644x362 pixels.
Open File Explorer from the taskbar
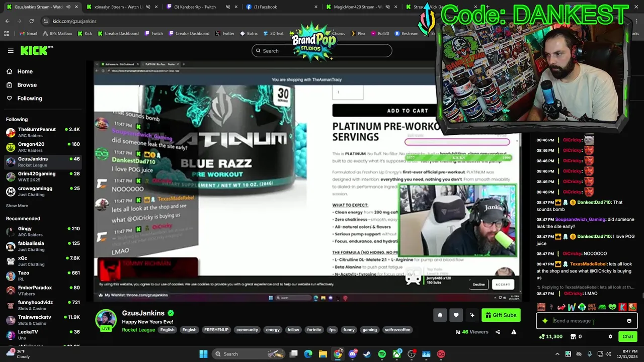pyautogui.click(x=323, y=354)
